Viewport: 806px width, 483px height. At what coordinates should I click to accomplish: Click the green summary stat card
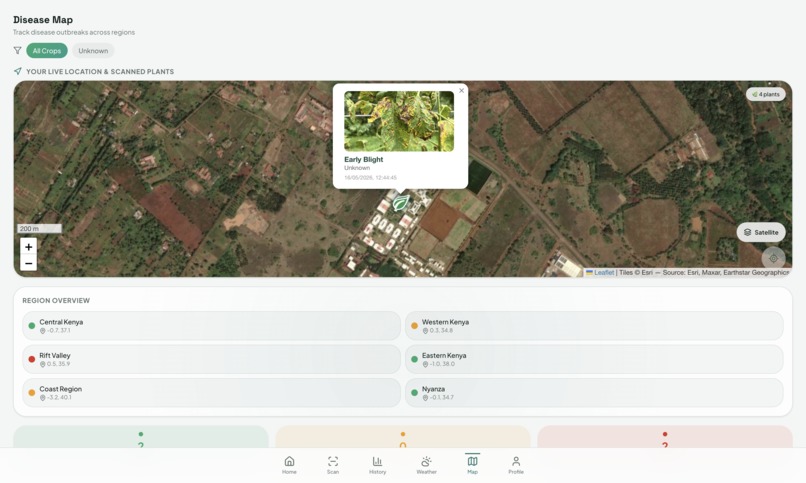point(141,437)
